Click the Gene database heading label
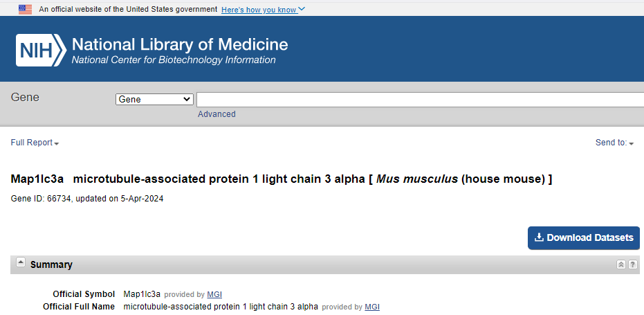 pyautogui.click(x=25, y=98)
